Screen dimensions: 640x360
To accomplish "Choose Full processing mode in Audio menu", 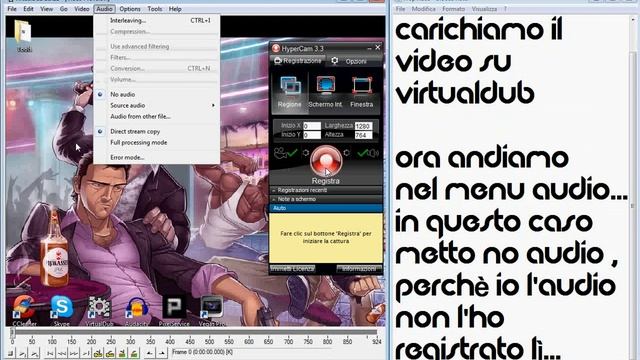I will click(138, 142).
